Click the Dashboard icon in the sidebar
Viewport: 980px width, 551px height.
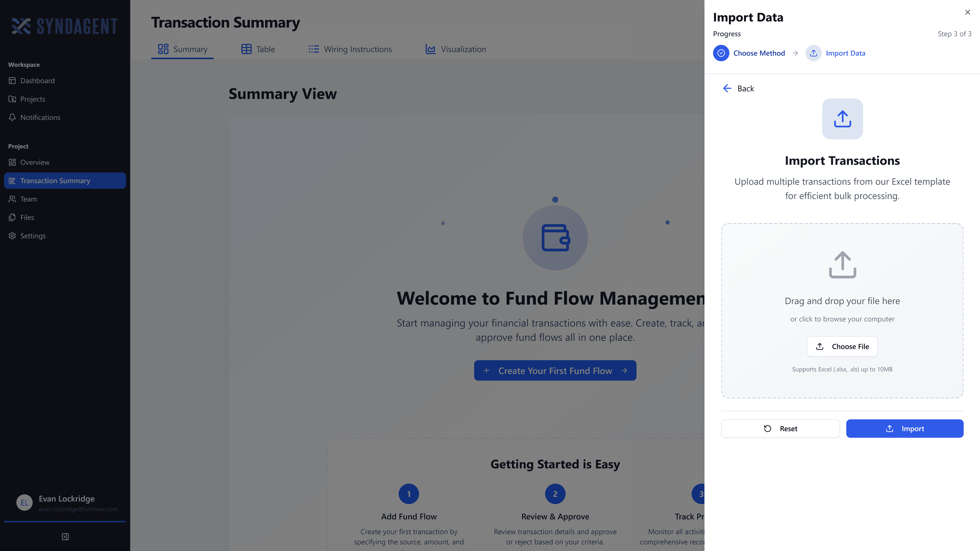[12, 81]
